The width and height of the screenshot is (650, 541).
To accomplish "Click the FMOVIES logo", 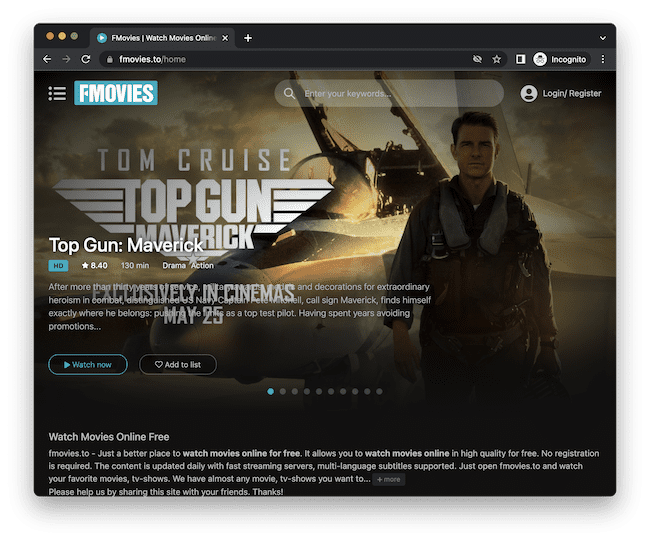I will tap(116, 93).
